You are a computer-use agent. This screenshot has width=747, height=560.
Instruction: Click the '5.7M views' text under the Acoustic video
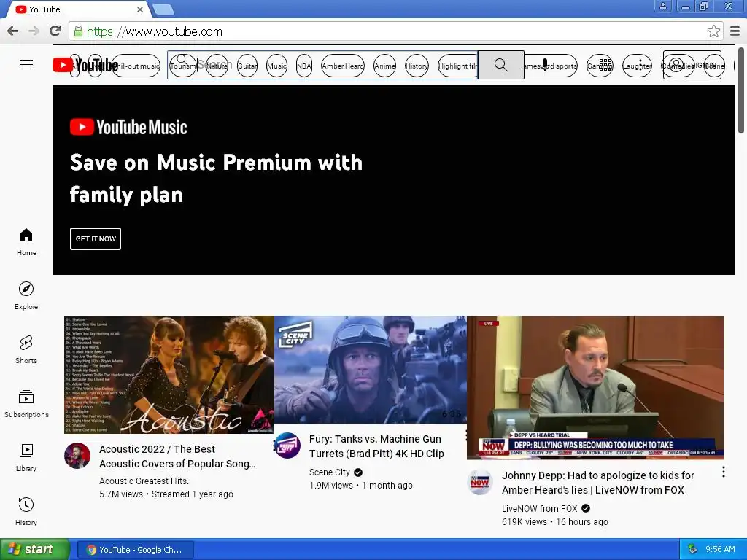[121, 494]
